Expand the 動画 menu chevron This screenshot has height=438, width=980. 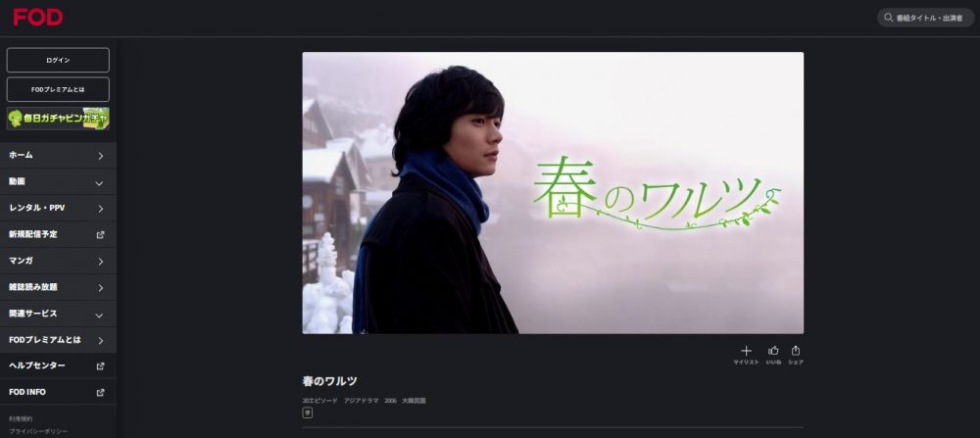click(x=99, y=183)
